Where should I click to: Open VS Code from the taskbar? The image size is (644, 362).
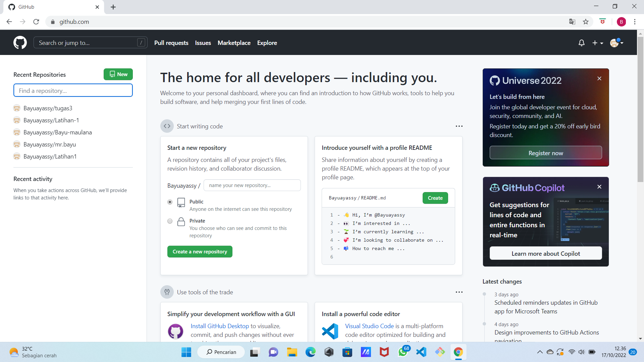click(421, 352)
